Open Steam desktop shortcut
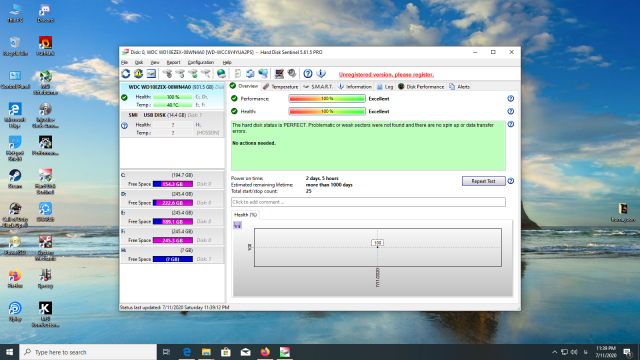The width and height of the screenshot is (640, 360). pos(15,179)
